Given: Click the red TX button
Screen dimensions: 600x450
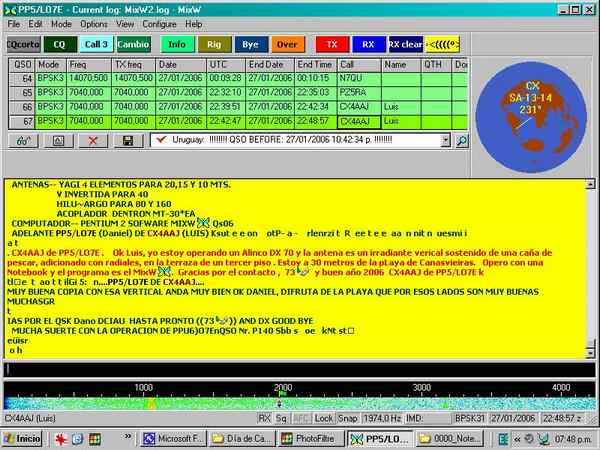Looking at the screenshot, I should [x=332, y=44].
